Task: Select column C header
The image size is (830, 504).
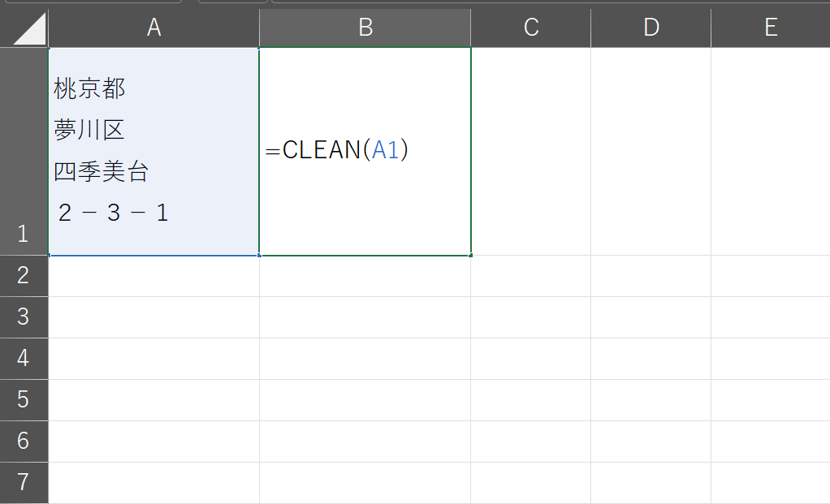Action: click(x=531, y=28)
